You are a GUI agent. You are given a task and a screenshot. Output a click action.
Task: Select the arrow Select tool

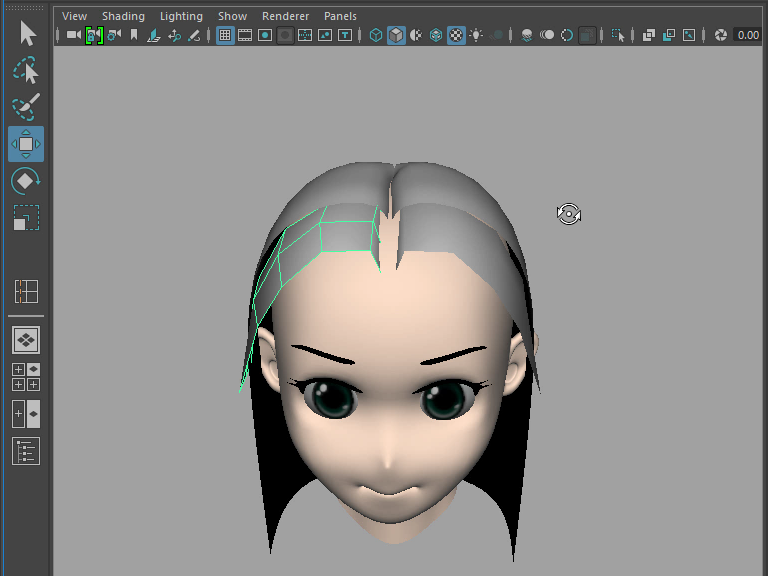pos(27,34)
